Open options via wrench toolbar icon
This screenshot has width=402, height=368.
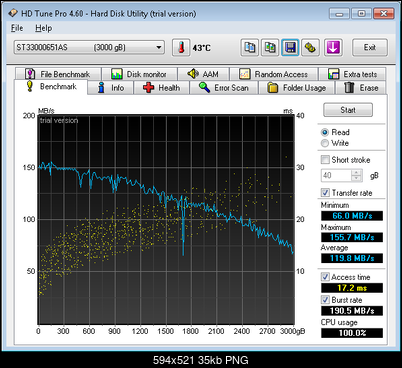pos(310,47)
